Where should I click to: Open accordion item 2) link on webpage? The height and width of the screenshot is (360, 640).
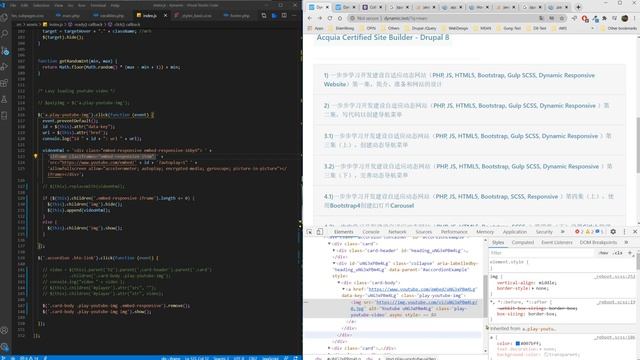pos(466,110)
